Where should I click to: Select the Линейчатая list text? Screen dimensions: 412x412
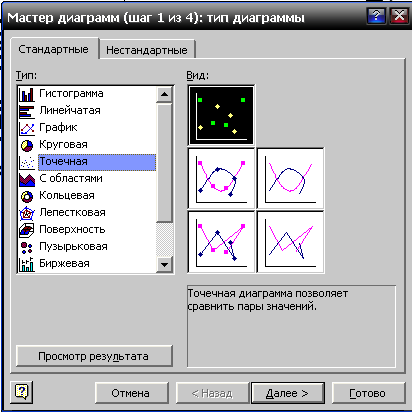[x=70, y=111]
